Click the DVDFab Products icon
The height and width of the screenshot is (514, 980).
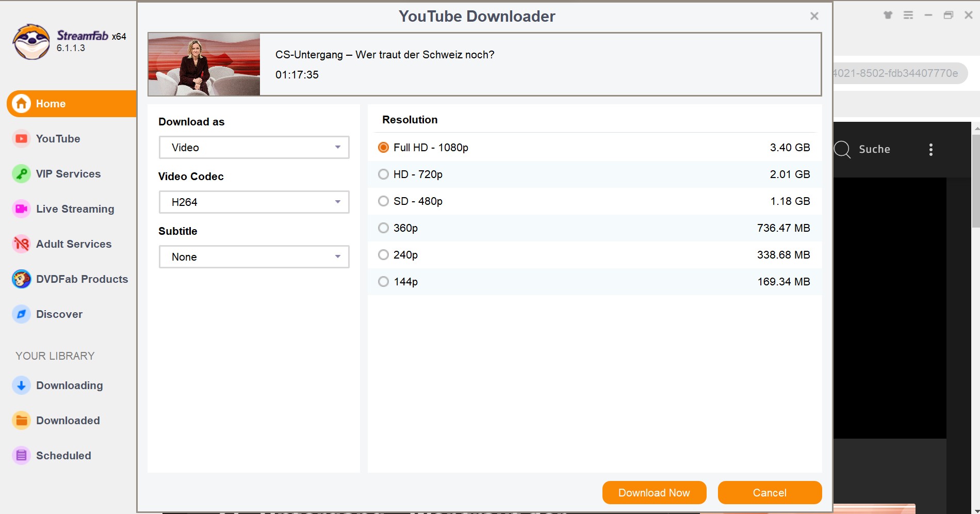click(x=21, y=279)
